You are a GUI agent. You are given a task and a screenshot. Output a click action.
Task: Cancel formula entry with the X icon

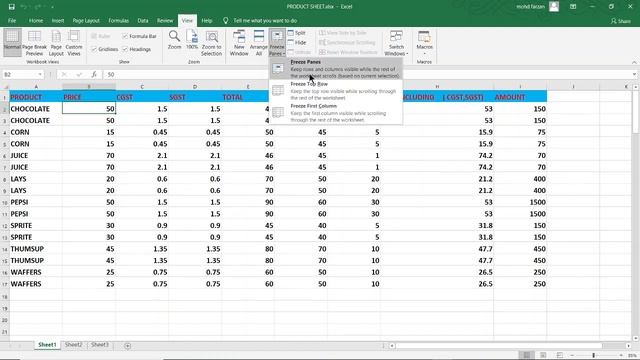pos(64,75)
